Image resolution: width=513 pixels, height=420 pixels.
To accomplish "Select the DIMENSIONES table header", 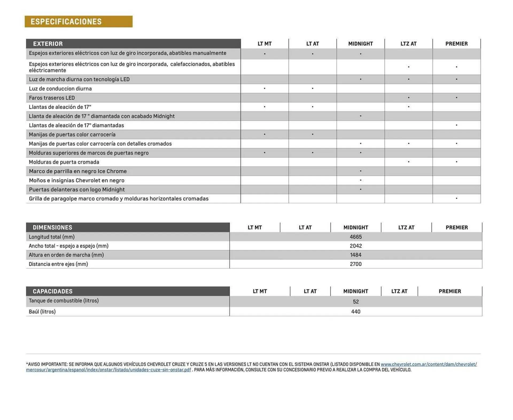I will 128,227.
